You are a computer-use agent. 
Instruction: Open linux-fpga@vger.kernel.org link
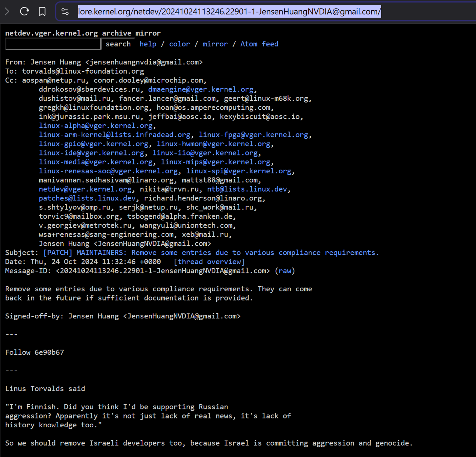[x=253, y=135]
